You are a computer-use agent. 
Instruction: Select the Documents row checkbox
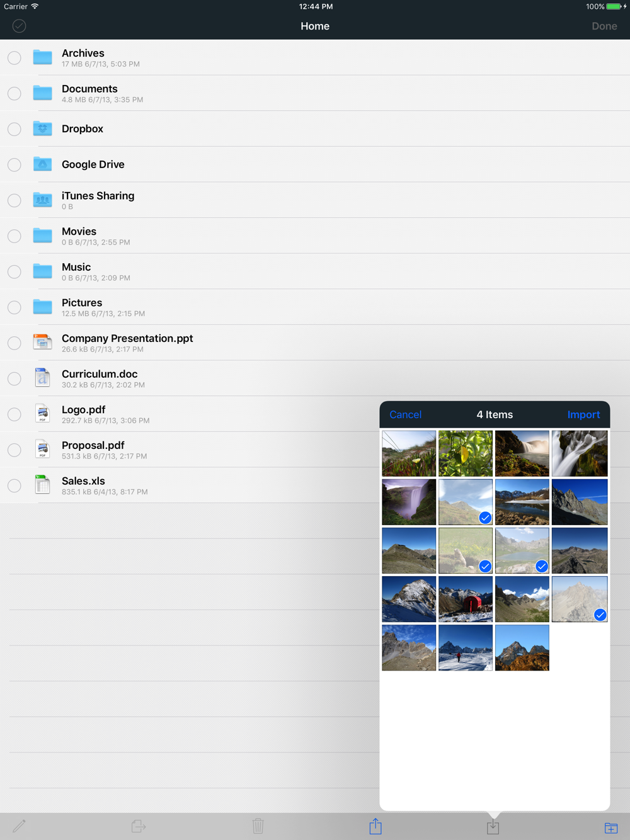click(14, 93)
